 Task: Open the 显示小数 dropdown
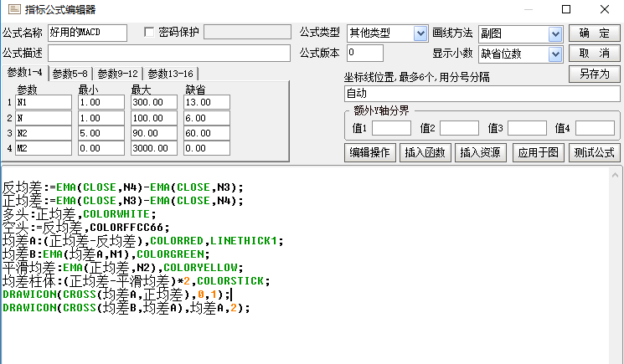(520, 54)
